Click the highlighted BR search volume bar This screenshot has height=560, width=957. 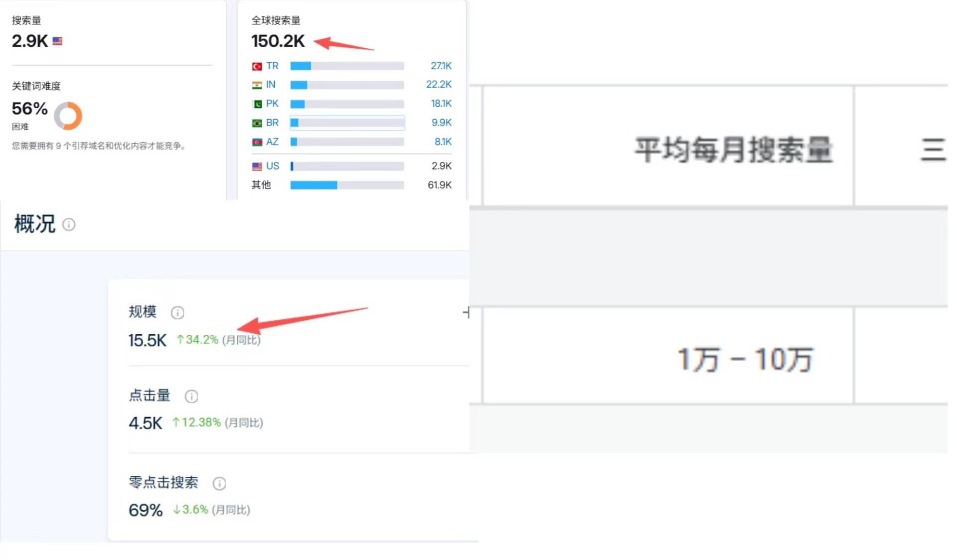coord(347,123)
